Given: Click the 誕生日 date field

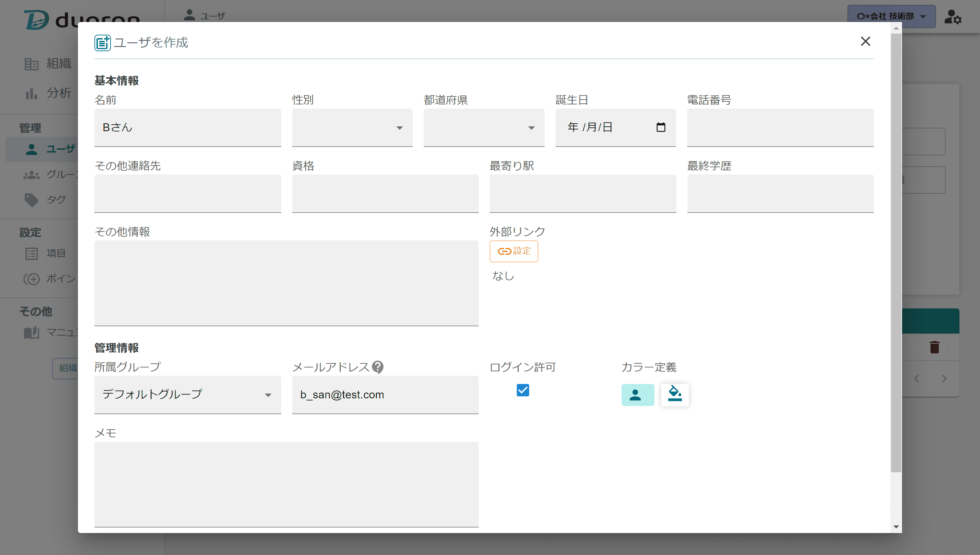Looking at the screenshot, I should point(615,127).
